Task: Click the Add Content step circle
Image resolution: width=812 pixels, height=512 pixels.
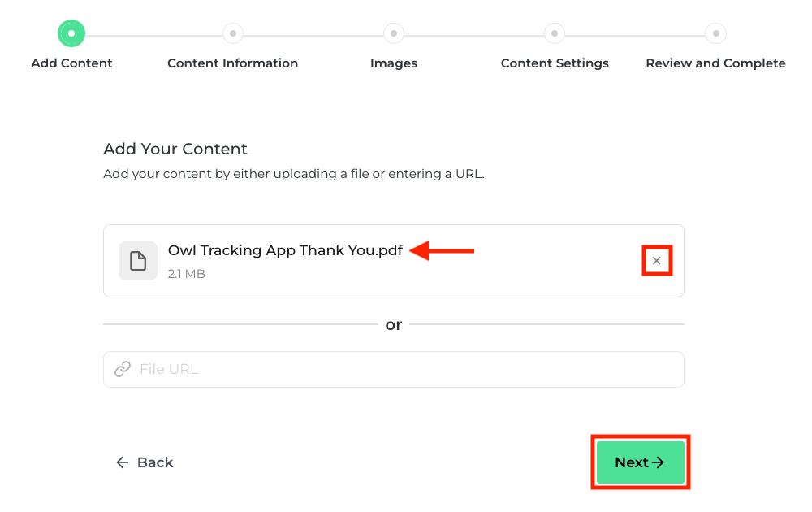Action: tap(71, 33)
